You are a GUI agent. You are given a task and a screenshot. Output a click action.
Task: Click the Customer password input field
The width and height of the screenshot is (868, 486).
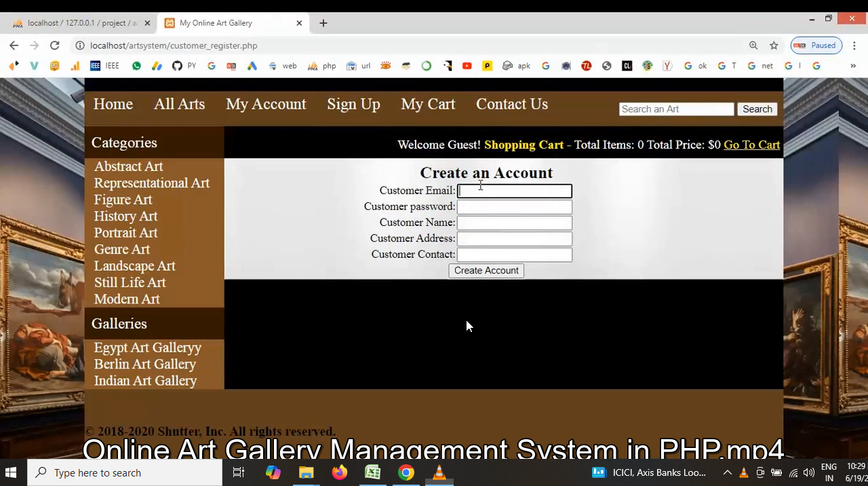514,207
